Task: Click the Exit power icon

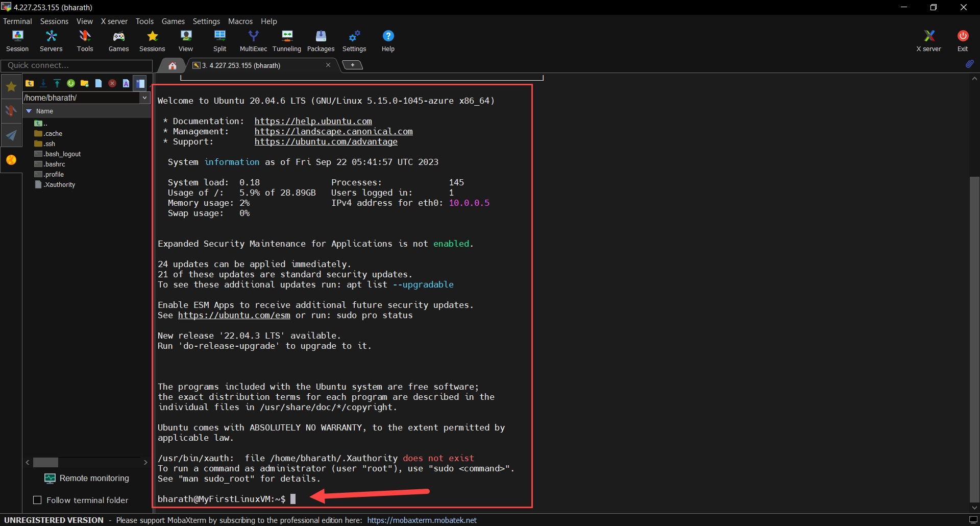Action: point(963,41)
